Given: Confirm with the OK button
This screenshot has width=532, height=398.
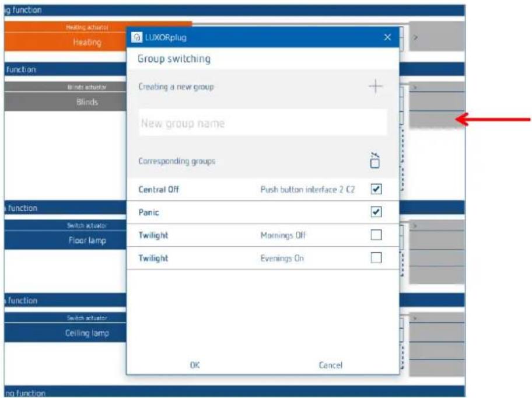Looking at the screenshot, I should coord(195,365).
